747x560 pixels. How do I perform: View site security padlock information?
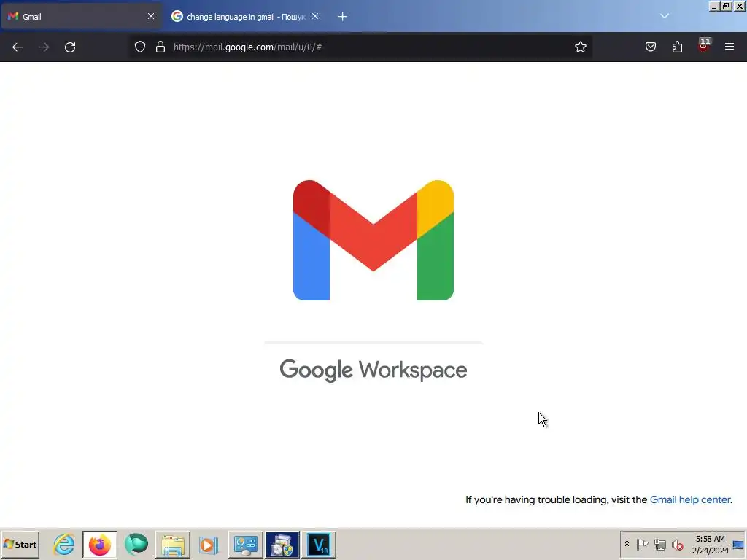click(160, 47)
